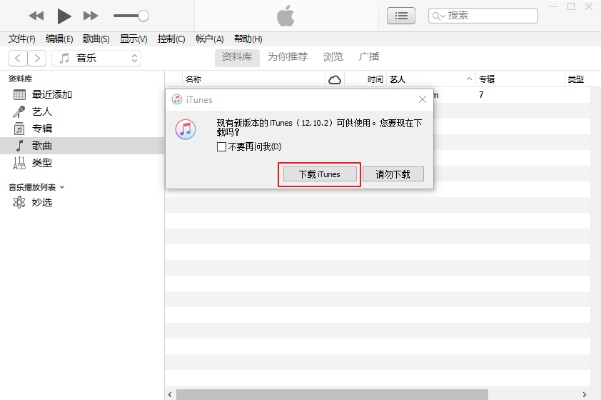Open the 文件 menu

pyautogui.click(x=21, y=39)
